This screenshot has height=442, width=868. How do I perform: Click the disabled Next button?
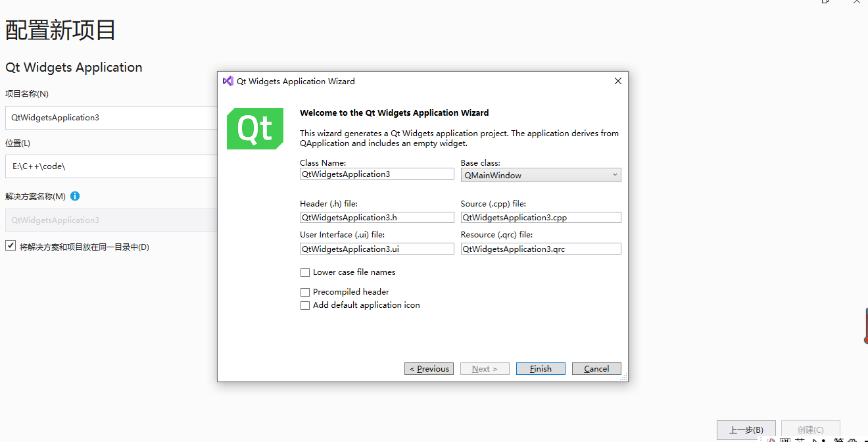pyautogui.click(x=485, y=368)
